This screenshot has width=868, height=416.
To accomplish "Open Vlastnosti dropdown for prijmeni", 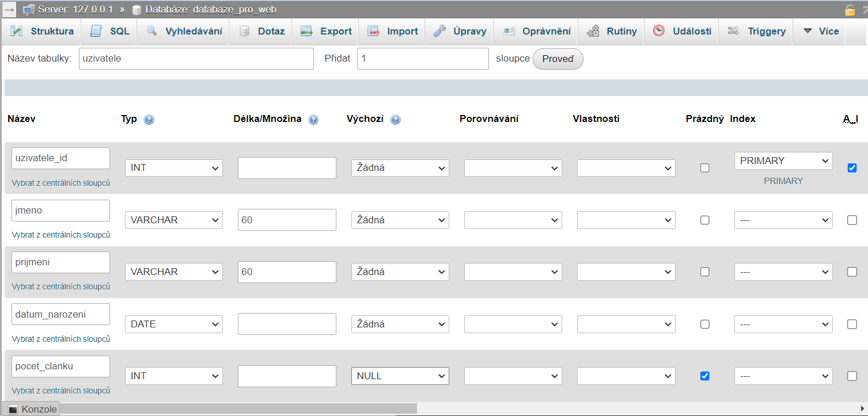I will tap(626, 272).
